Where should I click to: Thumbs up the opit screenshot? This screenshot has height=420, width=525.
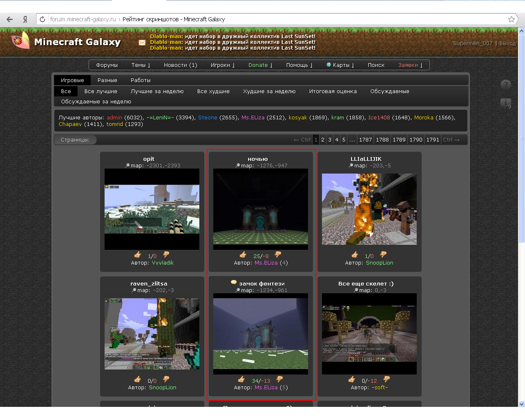[x=138, y=255]
